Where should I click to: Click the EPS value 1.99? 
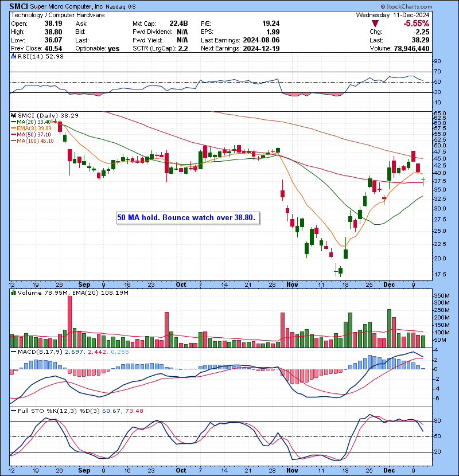pyautogui.click(x=273, y=32)
